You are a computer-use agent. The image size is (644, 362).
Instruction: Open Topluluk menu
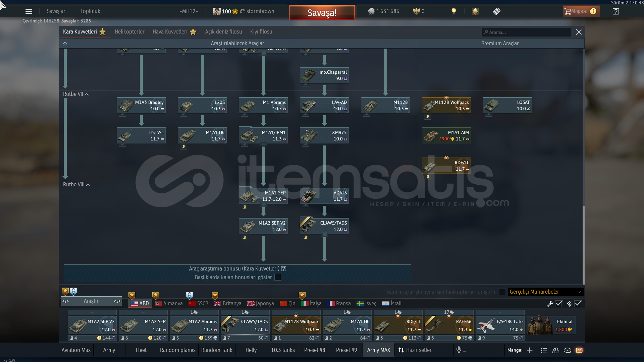click(x=90, y=11)
